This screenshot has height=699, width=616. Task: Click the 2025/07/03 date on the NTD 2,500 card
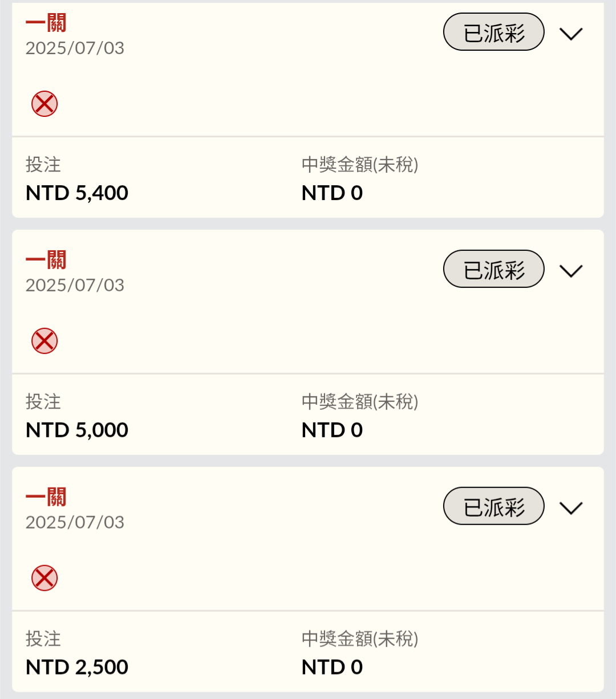tap(75, 522)
